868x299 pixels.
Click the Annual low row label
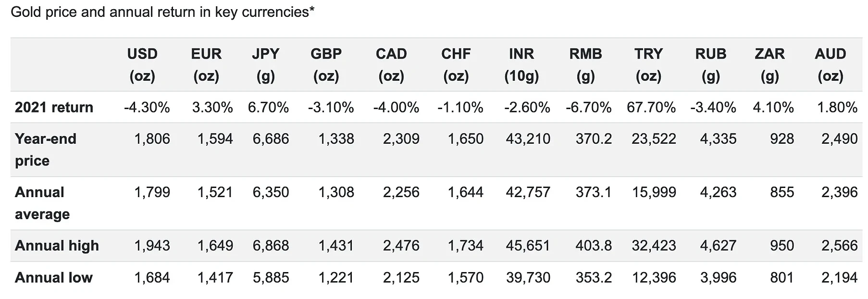coord(54,277)
